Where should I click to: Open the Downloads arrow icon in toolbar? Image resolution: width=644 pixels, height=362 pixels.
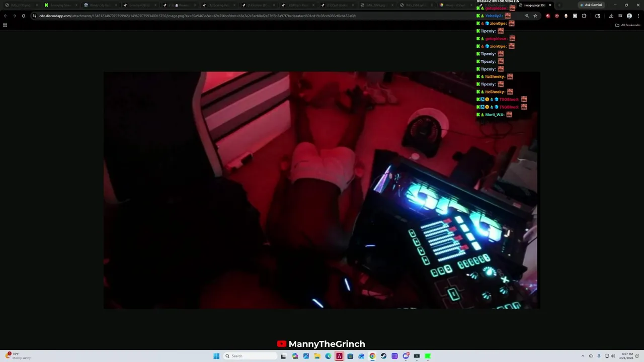click(611, 16)
